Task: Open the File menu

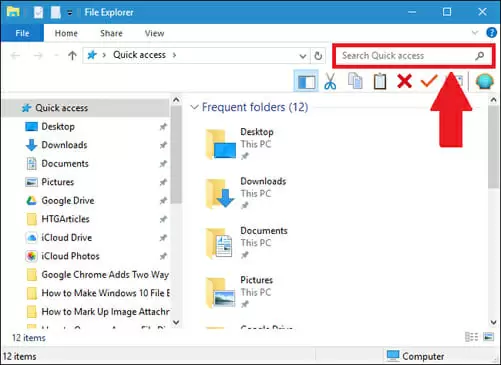Action: tap(22, 33)
